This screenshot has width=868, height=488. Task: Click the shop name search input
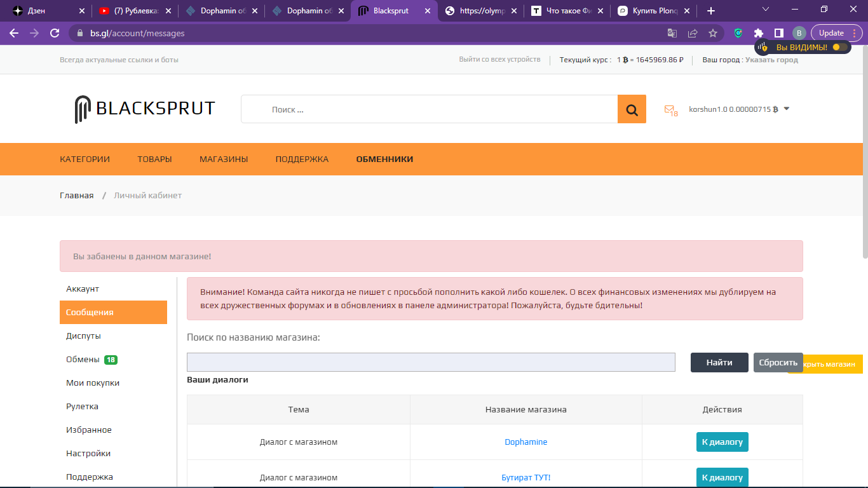(x=431, y=362)
